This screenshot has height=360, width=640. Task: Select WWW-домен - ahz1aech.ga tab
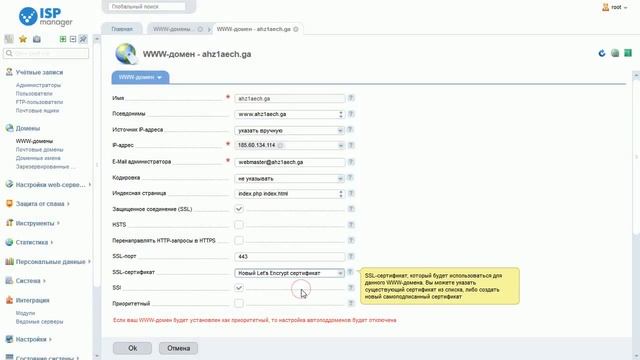pyautogui.click(x=253, y=29)
